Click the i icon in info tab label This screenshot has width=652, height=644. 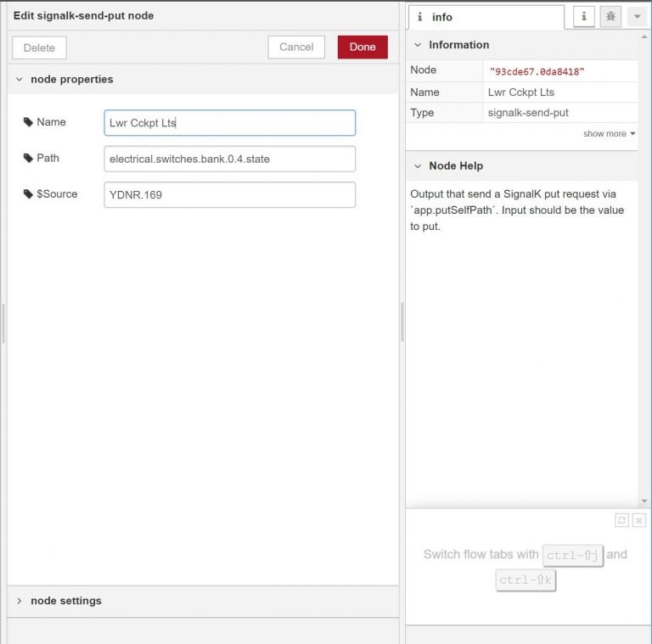point(420,17)
